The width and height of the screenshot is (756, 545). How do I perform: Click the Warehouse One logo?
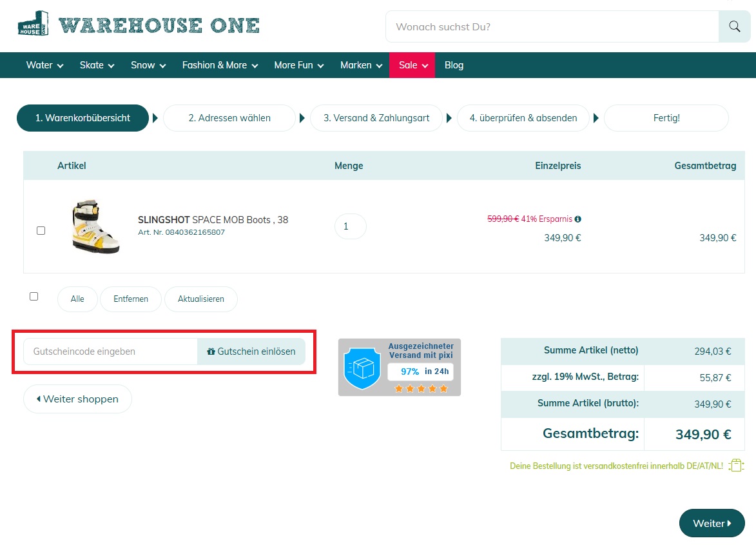(x=139, y=24)
